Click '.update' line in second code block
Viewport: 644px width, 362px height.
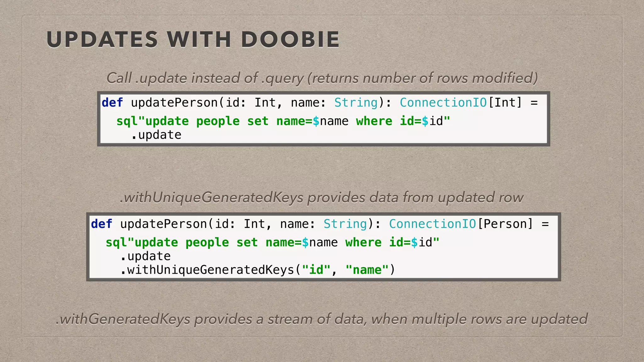[x=145, y=256]
